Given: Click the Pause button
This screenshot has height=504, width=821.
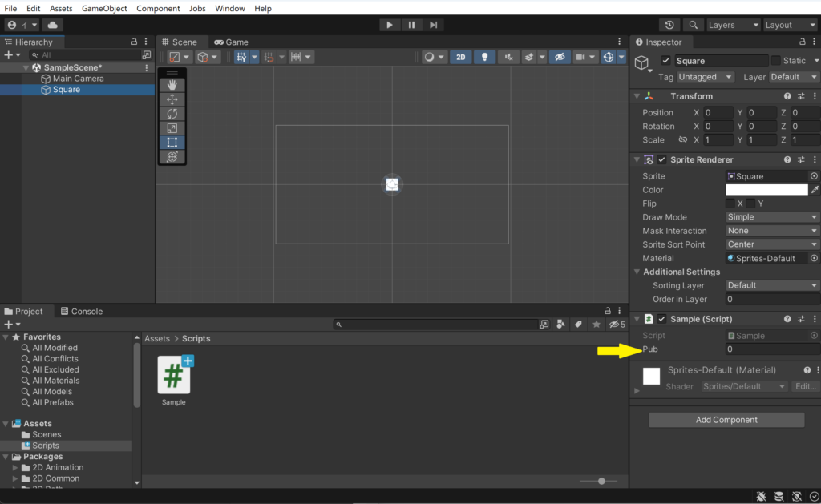Looking at the screenshot, I should click(411, 25).
